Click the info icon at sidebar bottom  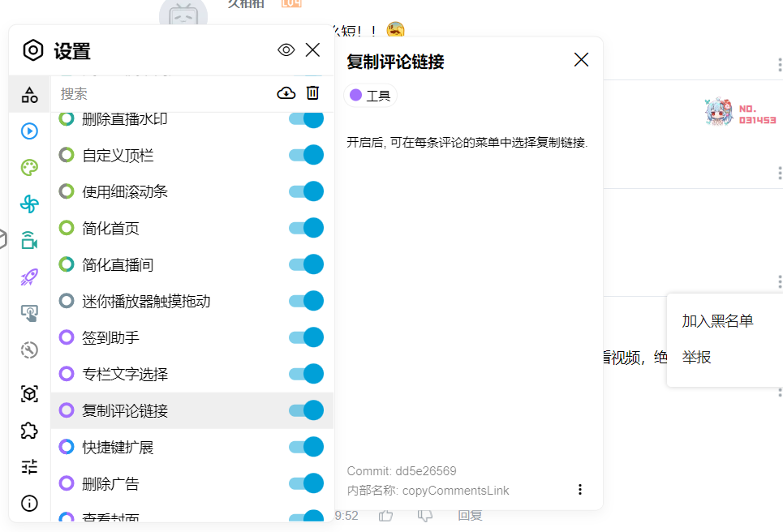pyautogui.click(x=28, y=504)
